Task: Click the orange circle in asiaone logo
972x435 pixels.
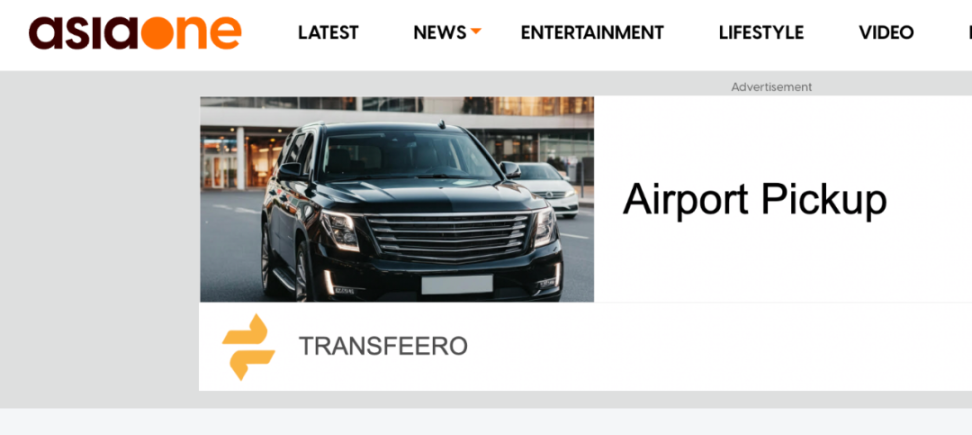Action: 157,33
